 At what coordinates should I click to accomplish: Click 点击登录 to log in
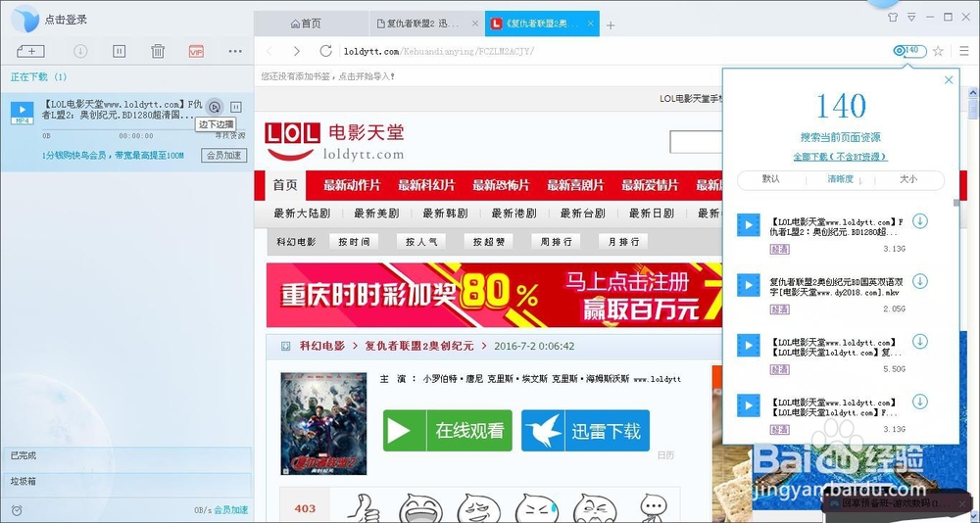(x=66, y=20)
